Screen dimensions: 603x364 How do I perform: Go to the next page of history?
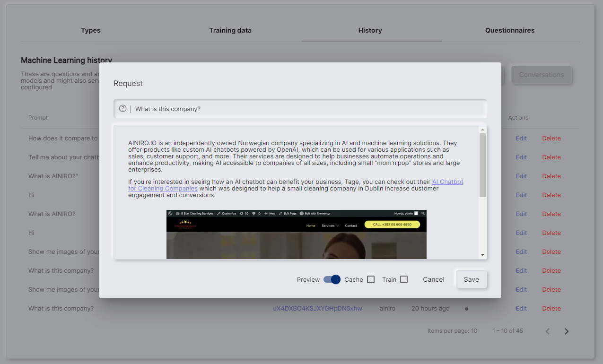(x=567, y=331)
